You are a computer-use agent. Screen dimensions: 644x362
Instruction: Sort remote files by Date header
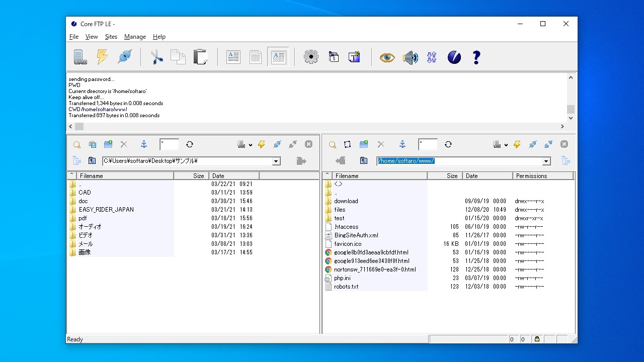pos(488,176)
